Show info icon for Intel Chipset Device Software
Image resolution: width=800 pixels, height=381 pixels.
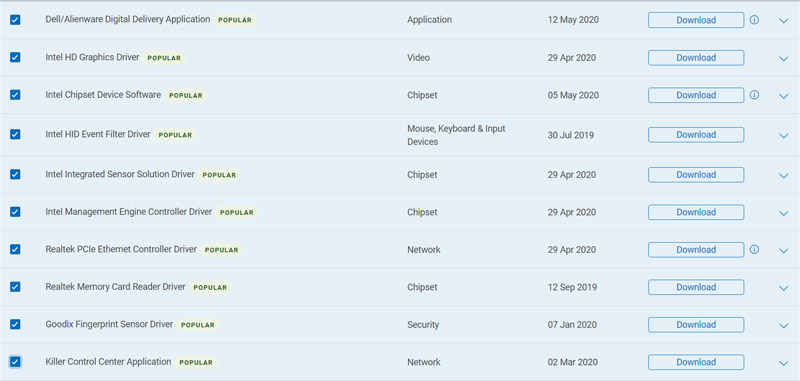click(x=754, y=95)
